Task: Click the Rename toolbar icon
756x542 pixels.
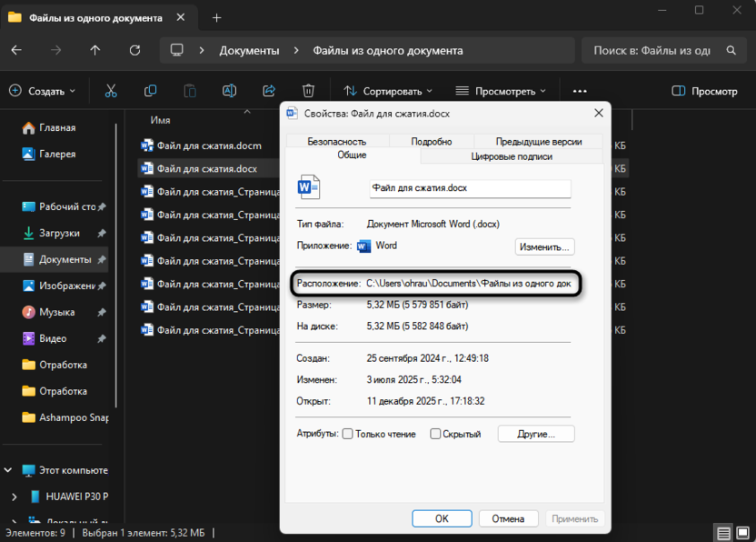Action: tap(229, 91)
